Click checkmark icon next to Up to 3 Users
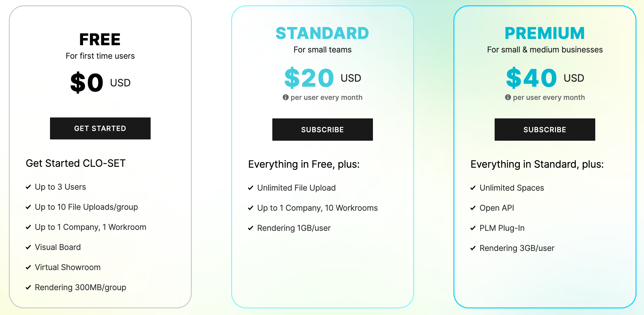Image resolution: width=644 pixels, height=315 pixels. [x=28, y=187]
